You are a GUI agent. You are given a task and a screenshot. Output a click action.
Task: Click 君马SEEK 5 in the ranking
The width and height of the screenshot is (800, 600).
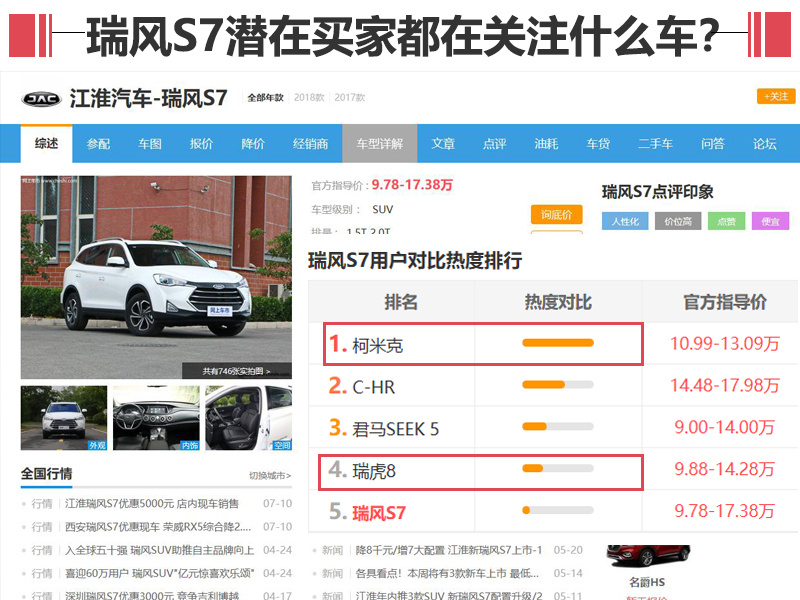[x=395, y=429]
